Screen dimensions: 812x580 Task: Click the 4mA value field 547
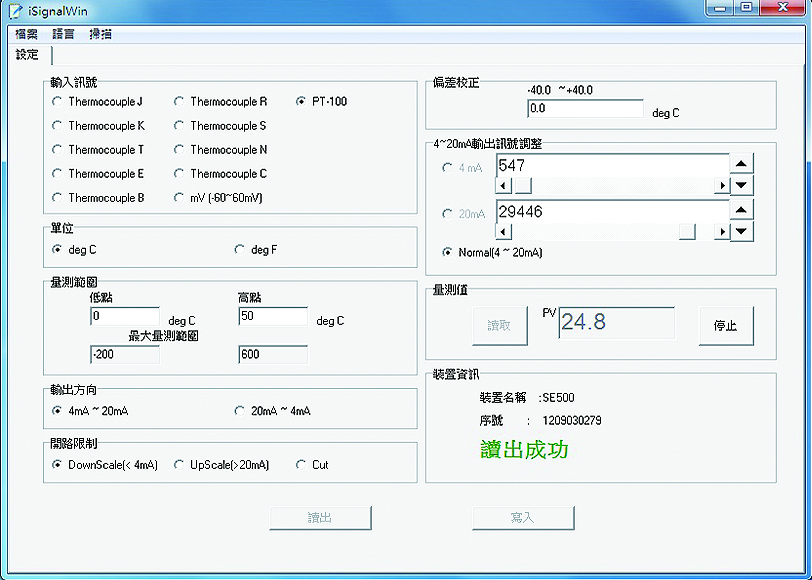tap(613, 166)
